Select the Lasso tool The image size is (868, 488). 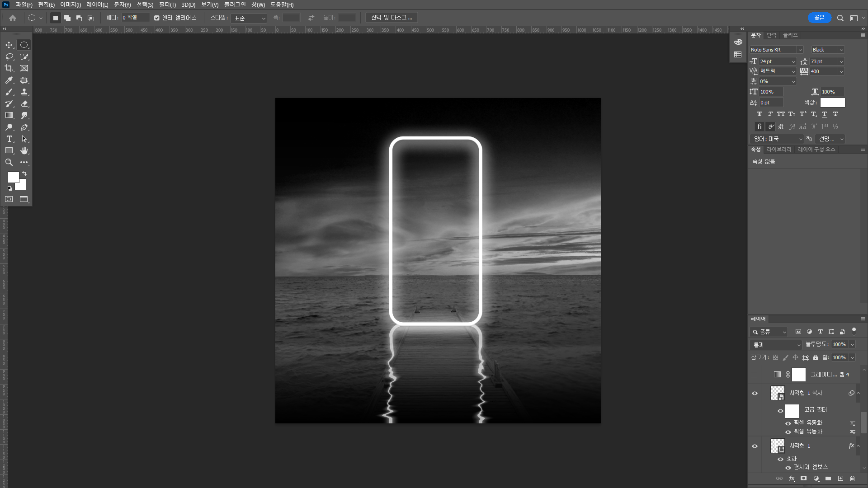coord(9,56)
